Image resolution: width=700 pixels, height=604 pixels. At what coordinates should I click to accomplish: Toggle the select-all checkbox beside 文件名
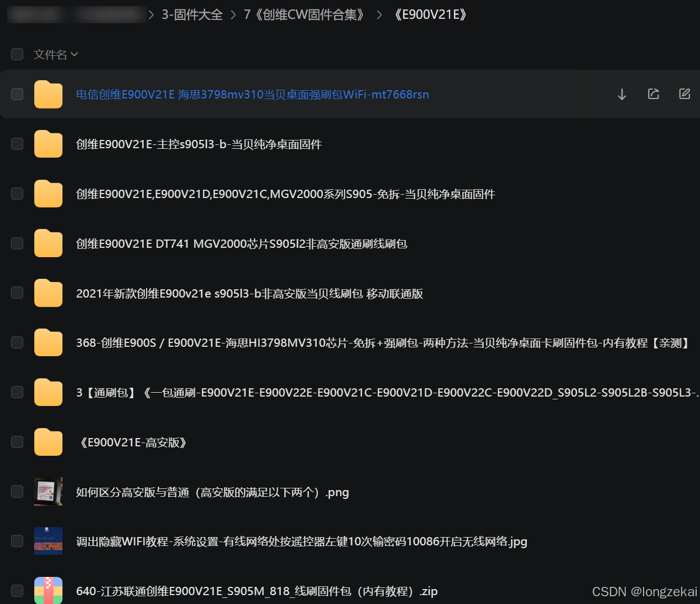coord(17,54)
